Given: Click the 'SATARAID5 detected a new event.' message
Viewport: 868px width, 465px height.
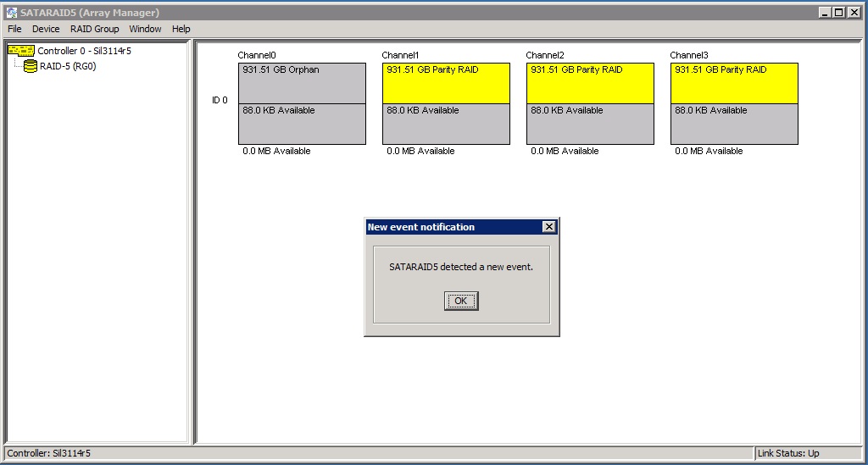Looking at the screenshot, I should (461, 267).
